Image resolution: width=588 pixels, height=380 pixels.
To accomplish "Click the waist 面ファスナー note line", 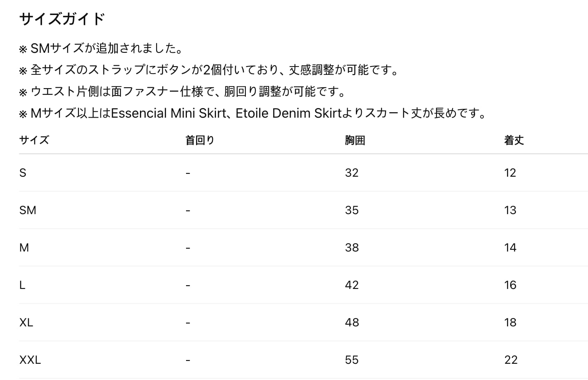I will point(183,91).
